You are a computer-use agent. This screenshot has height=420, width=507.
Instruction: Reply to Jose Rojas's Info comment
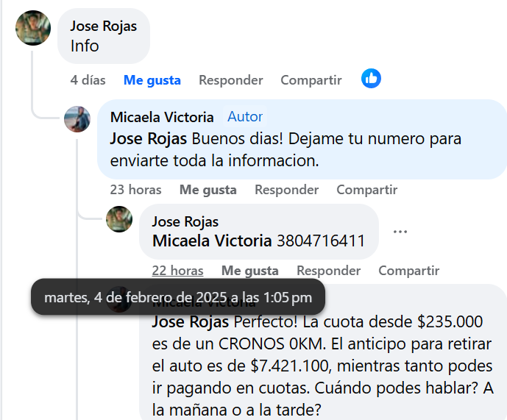pyautogui.click(x=231, y=80)
